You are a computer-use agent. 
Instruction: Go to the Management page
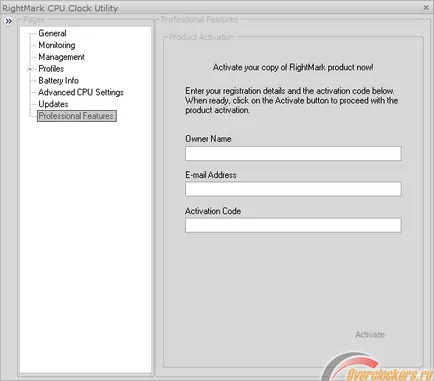(61, 57)
